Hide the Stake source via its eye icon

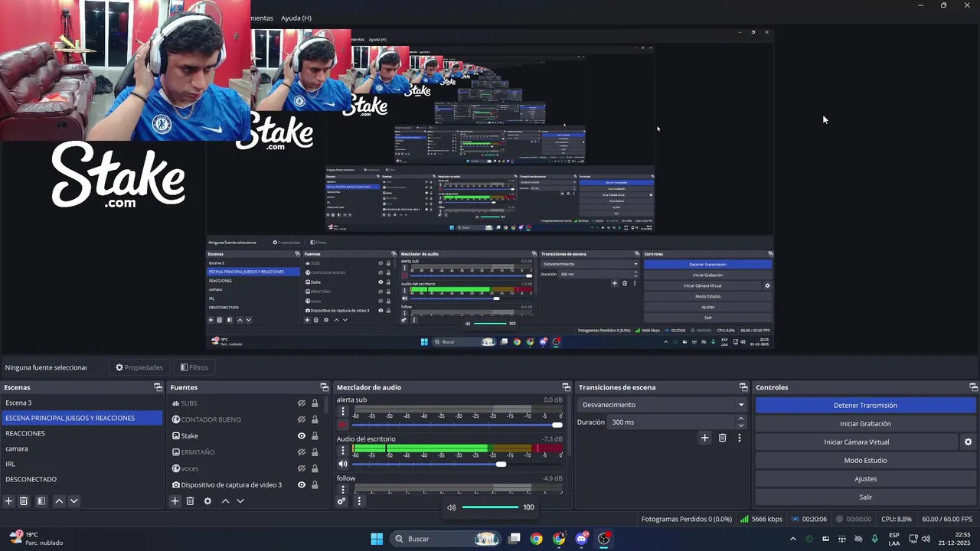point(302,436)
